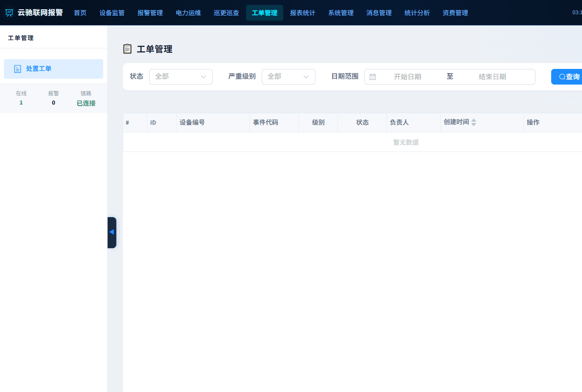Open 消息管理 menu

pos(379,13)
